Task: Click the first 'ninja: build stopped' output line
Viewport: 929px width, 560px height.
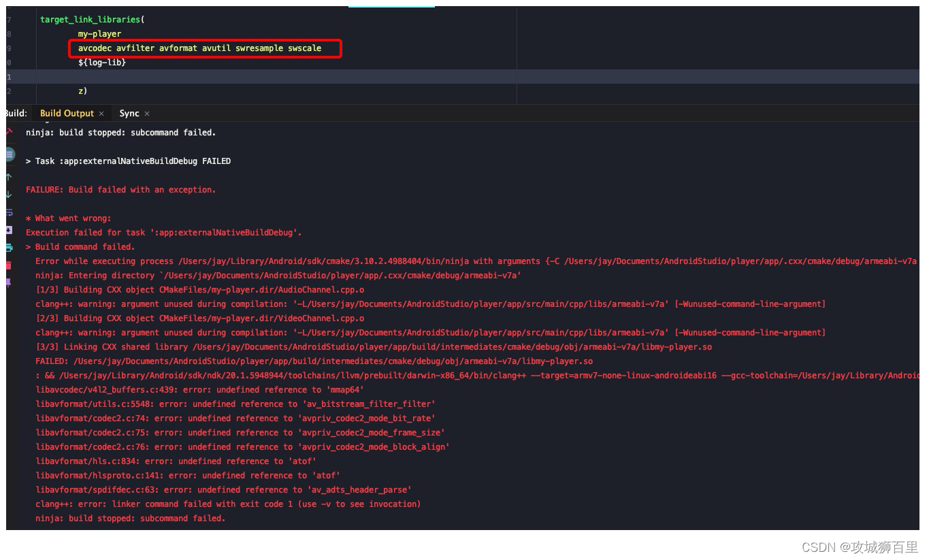Action: click(x=120, y=133)
